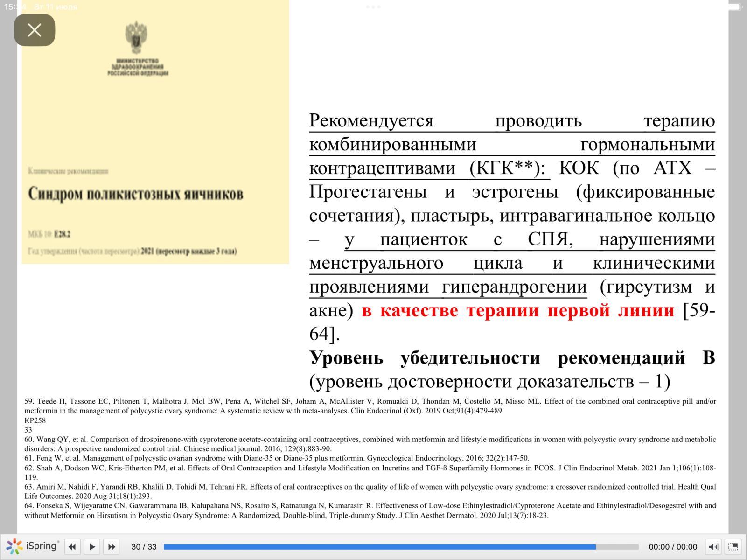Click reference 63 by Amiri M
The height and width of the screenshot is (560, 747).
370,491
